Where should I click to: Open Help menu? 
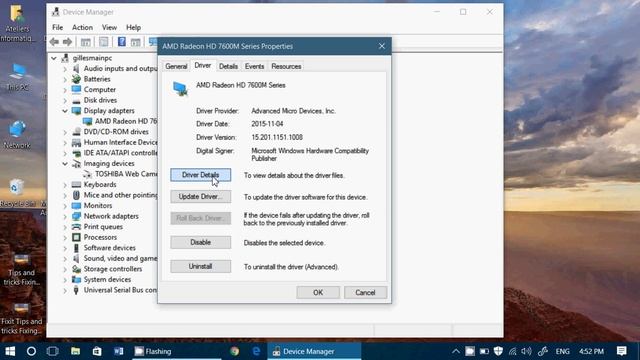pos(133,27)
